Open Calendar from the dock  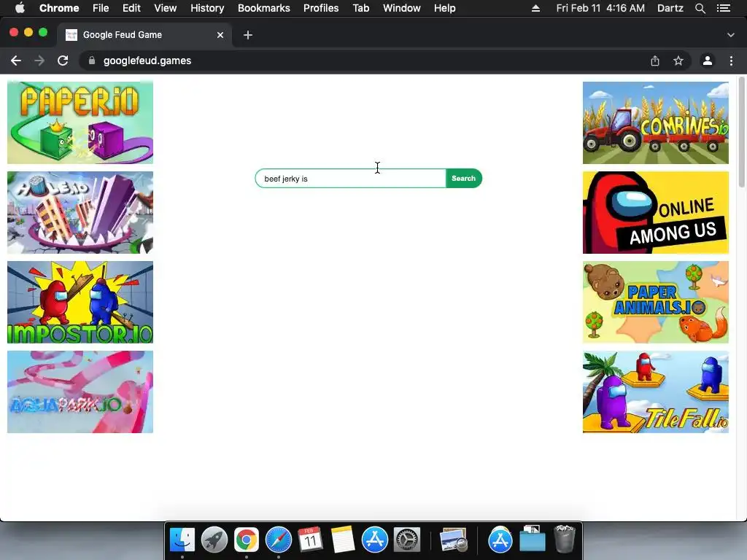click(x=310, y=540)
